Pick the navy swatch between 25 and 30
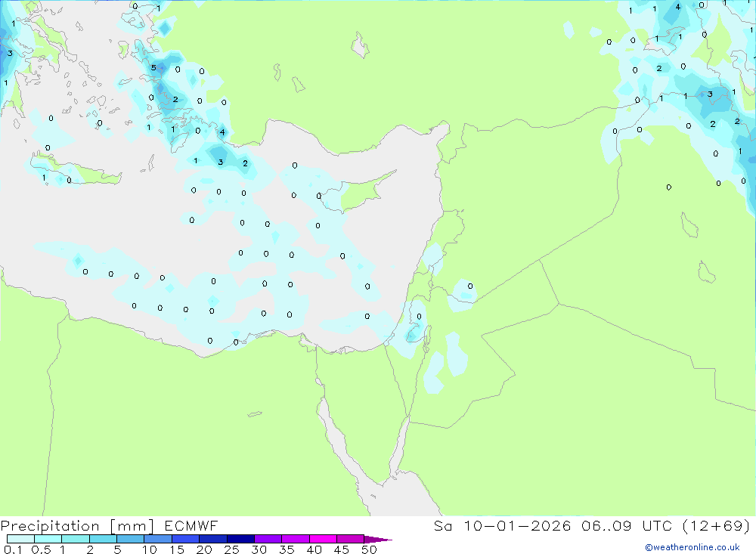The height and width of the screenshot is (554, 756). coord(240,539)
